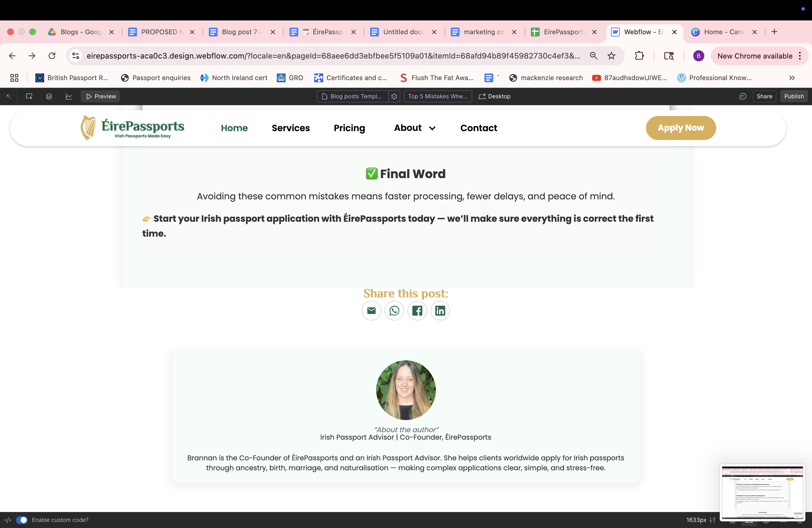Image resolution: width=812 pixels, height=528 pixels.
Task: Click the Webflow back arrow icon
Action: [x=9, y=96]
